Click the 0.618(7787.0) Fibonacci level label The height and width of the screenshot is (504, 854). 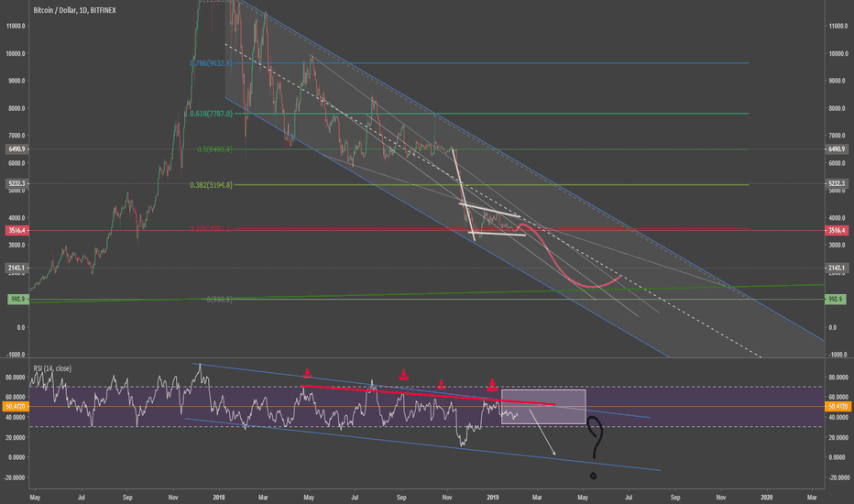coord(211,114)
